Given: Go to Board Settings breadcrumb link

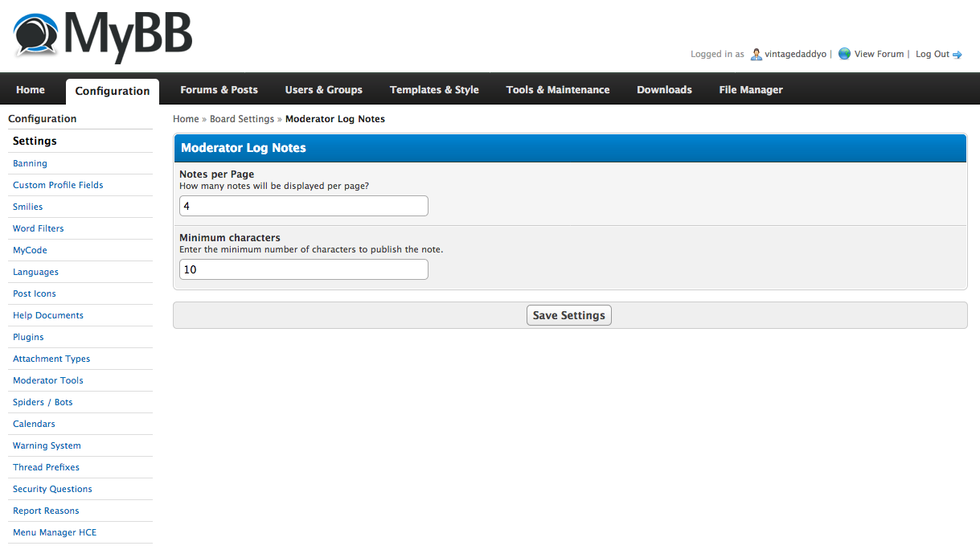Looking at the screenshot, I should click(x=242, y=119).
